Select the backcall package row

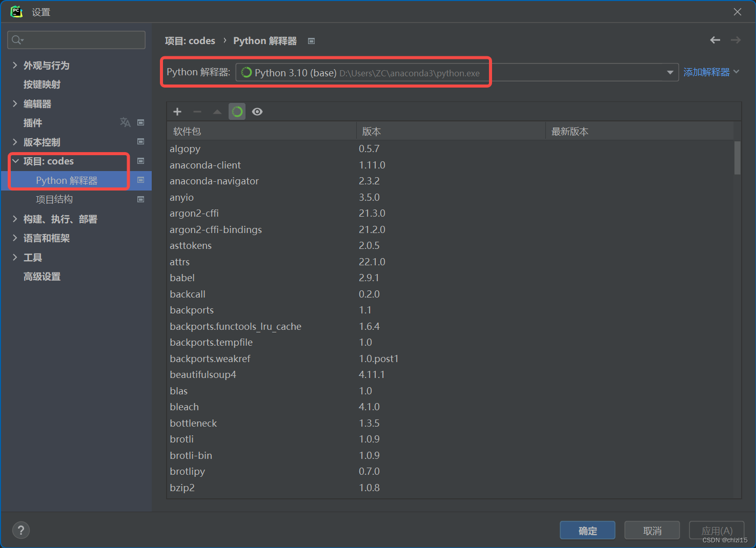click(450, 294)
